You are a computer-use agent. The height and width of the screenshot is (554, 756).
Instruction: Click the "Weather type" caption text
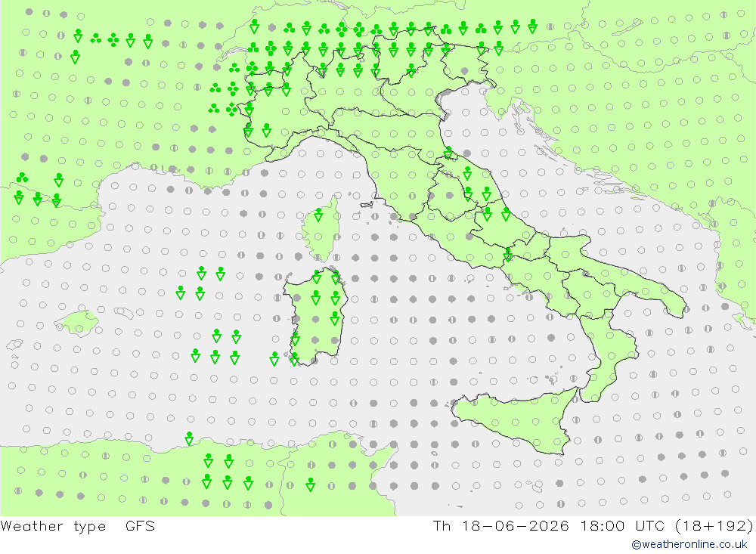coord(53,526)
